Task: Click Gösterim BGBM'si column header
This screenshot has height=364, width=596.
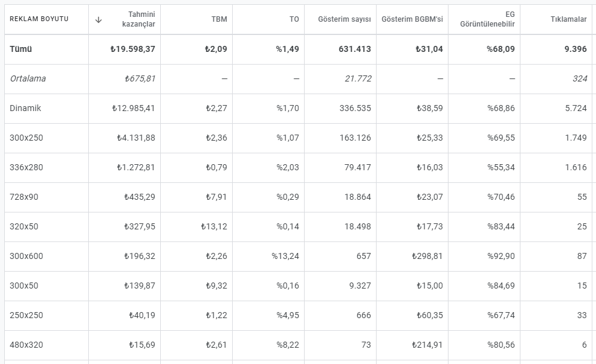Action: coord(412,19)
